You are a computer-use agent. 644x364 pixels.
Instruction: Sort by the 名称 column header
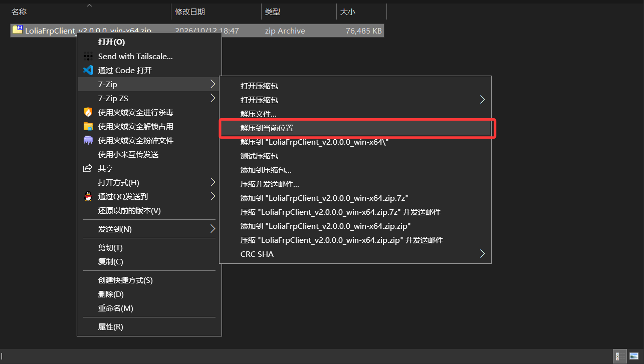(89, 12)
